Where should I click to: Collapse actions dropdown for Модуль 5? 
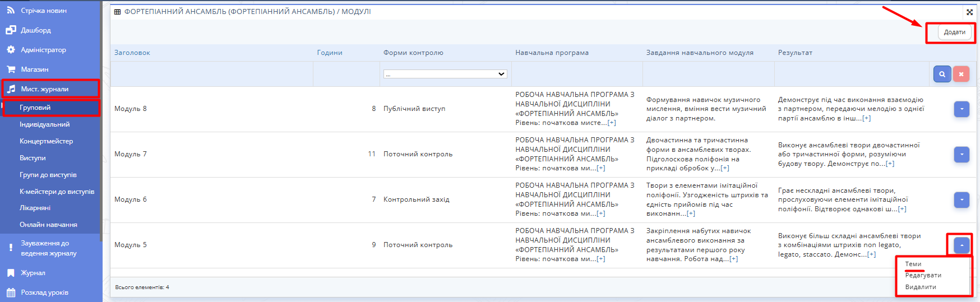[x=961, y=245]
